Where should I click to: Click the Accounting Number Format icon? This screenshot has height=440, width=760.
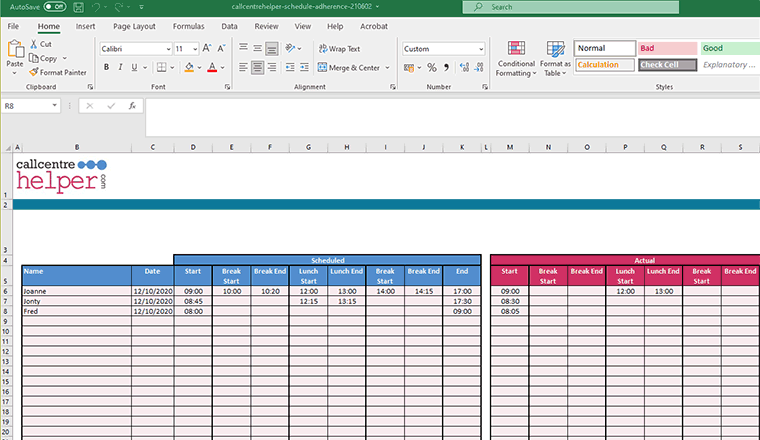[x=409, y=68]
